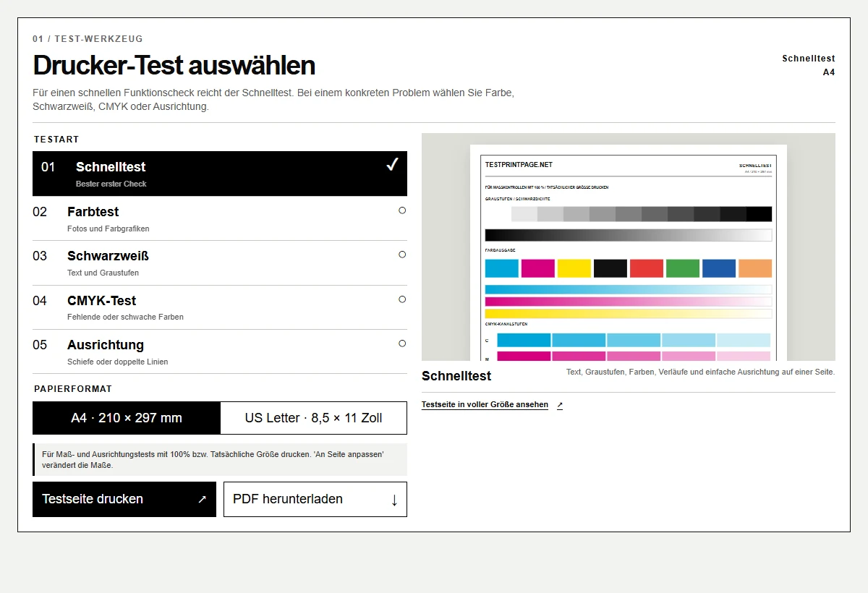Click the checkmark icon on Schnelltest row
This screenshot has width=868, height=593.
tap(392, 166)
